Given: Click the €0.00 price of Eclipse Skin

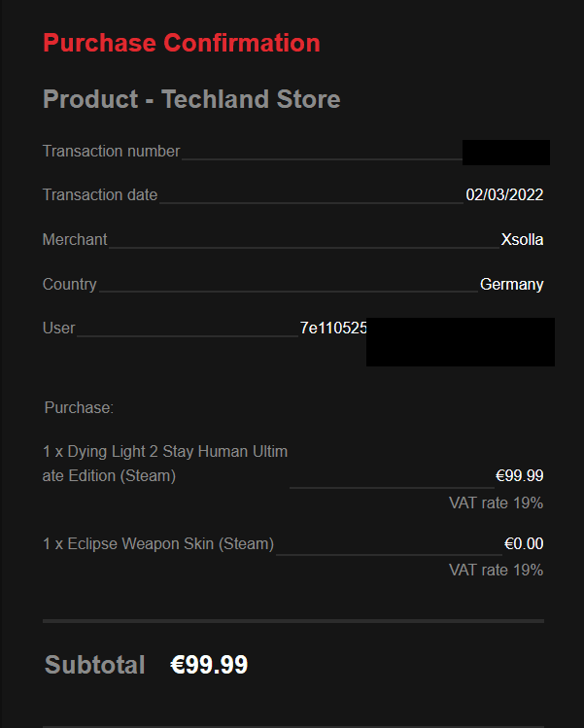Looking at the screenshot, I should click(524, 544).
